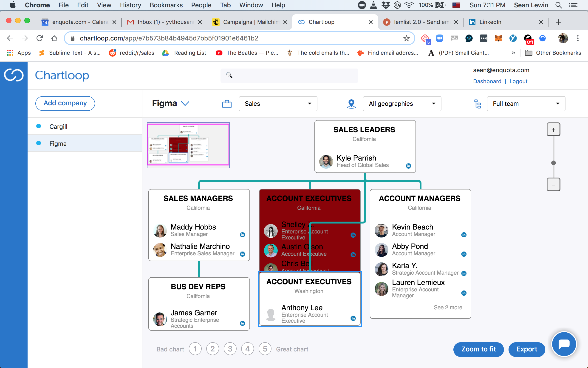The width and height of the screenshot is (588, 368).
Task: Click Zoom to fit button
Action: tap(478, 349)
